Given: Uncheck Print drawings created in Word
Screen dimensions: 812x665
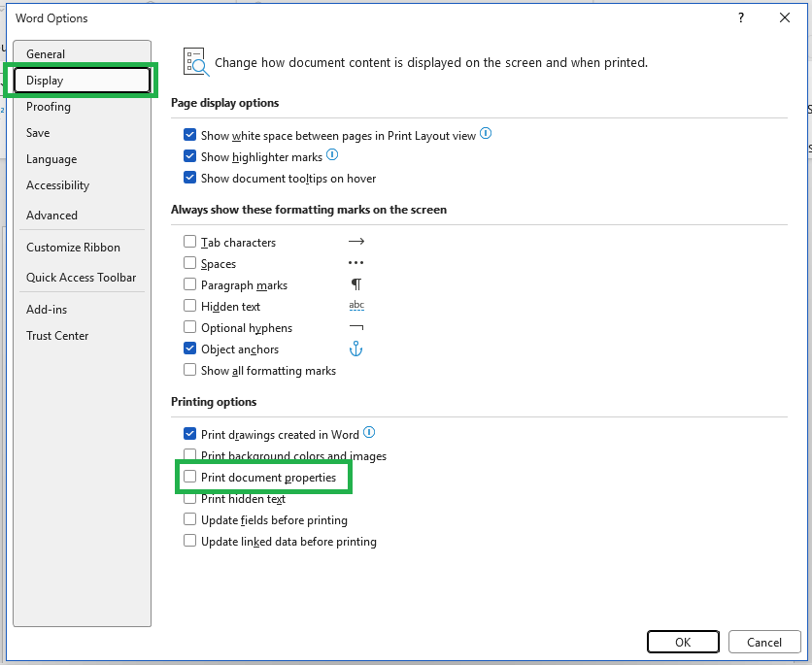Looking at the screenshot, I should coord(190,434).
